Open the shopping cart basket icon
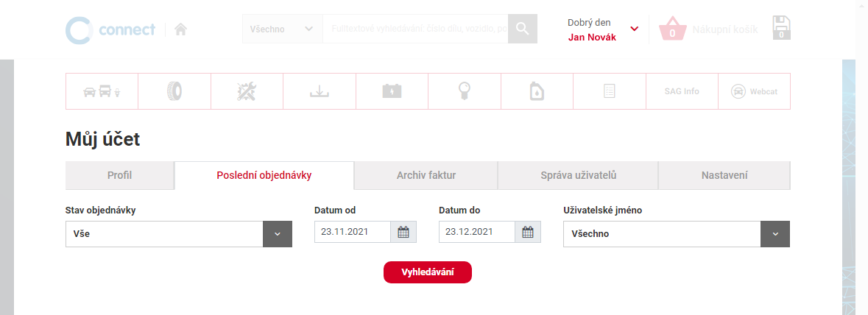 click(672, 29)
